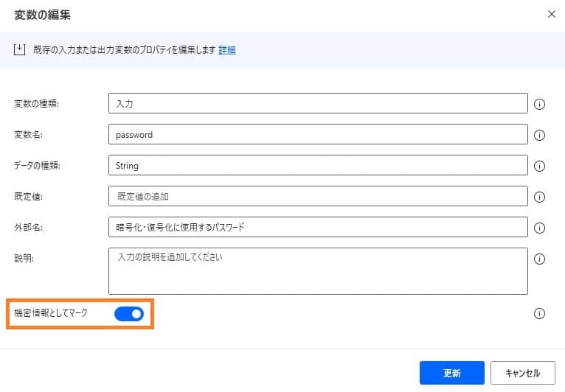Screen dimensions: 565x392
Task: Click the データの種類: label
Action: [x=37, y=166]
